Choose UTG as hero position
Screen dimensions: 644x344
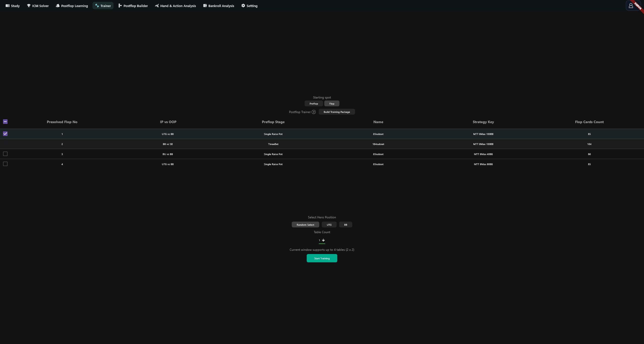[329, 225]
